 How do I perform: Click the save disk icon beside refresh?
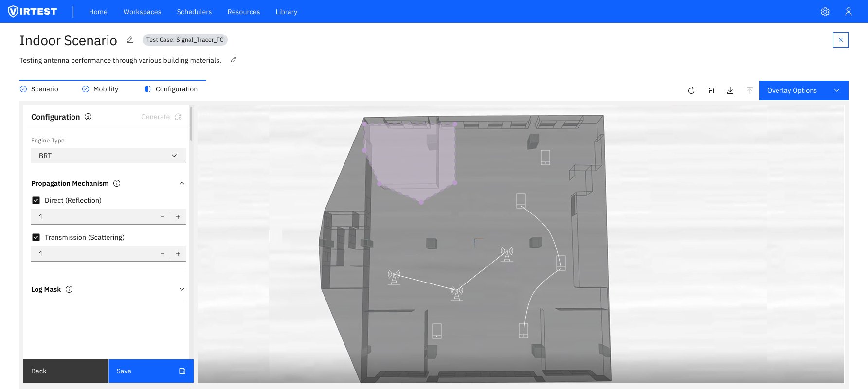(x=710, y=90)
